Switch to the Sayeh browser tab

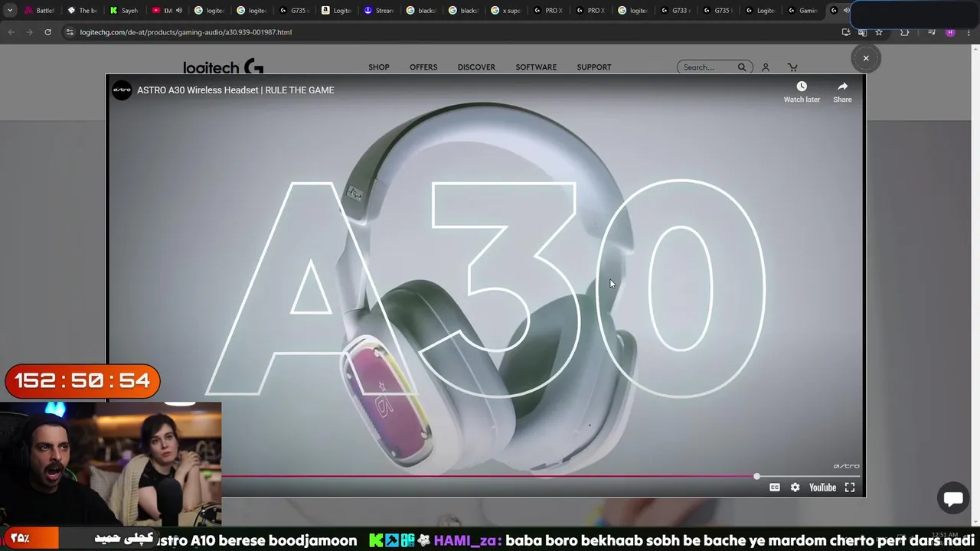[x=124, y=11]
